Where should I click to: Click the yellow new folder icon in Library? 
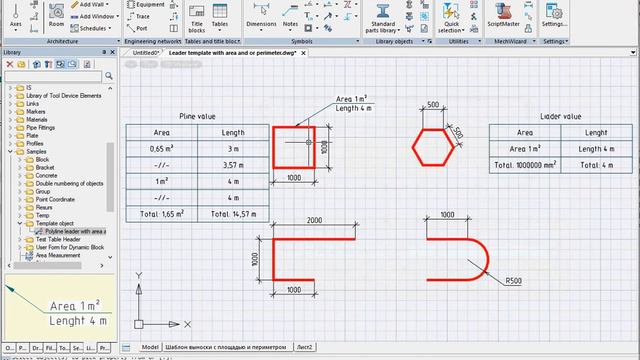tap(21, 64)
